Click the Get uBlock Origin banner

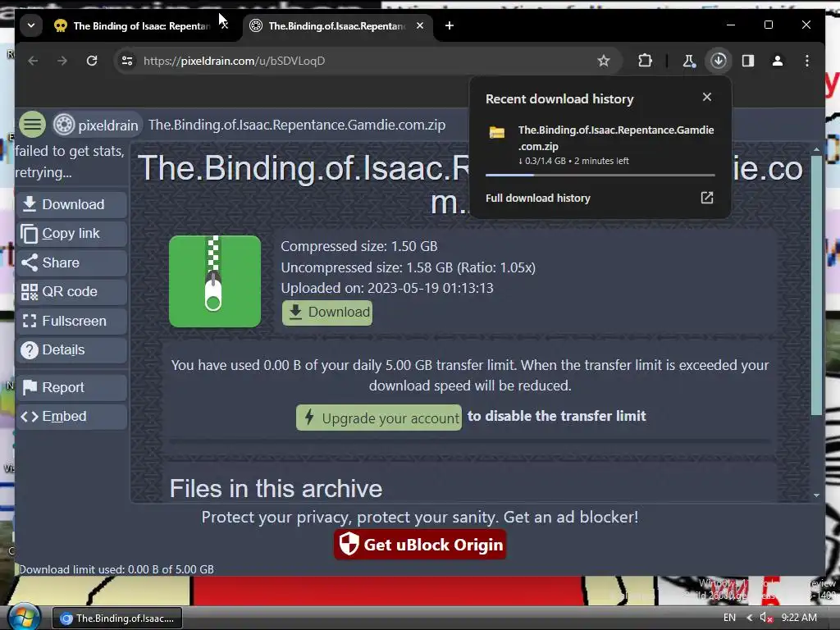pos(420,545)
